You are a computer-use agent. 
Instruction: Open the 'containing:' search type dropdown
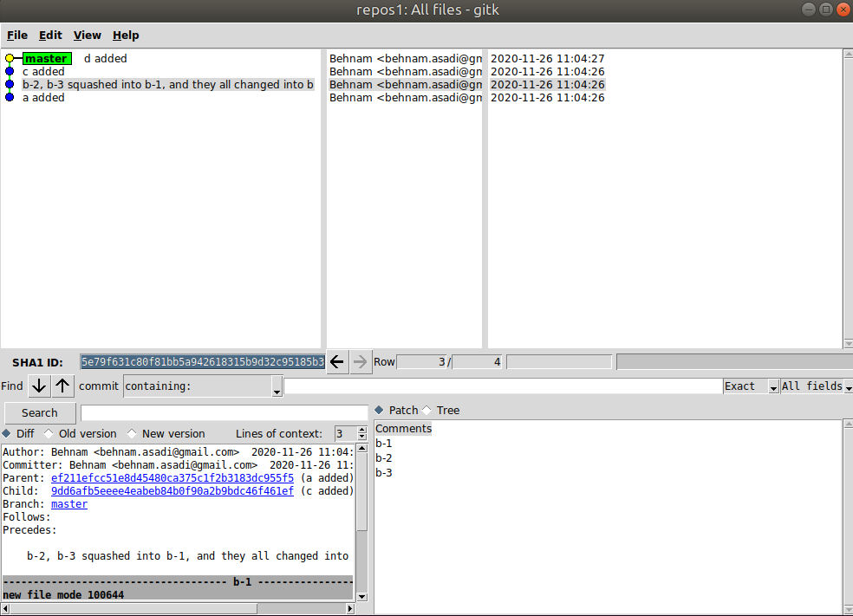[203, 386]
